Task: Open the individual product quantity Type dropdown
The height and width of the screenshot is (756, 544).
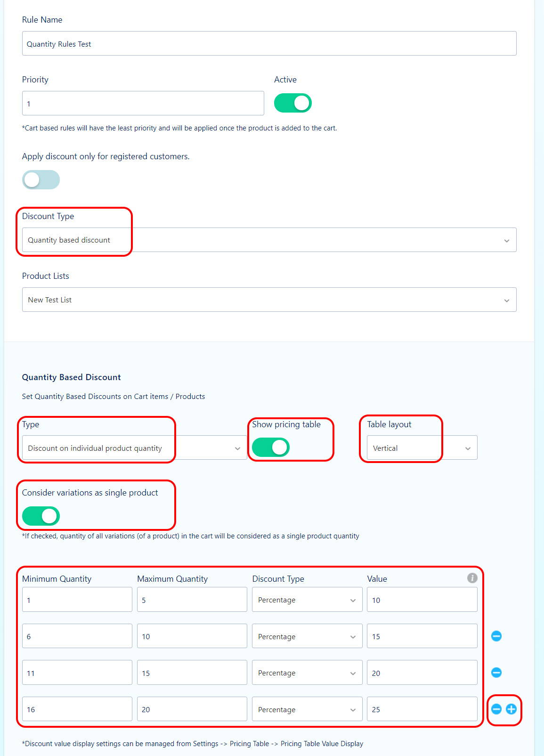Action: pos(135,447)
